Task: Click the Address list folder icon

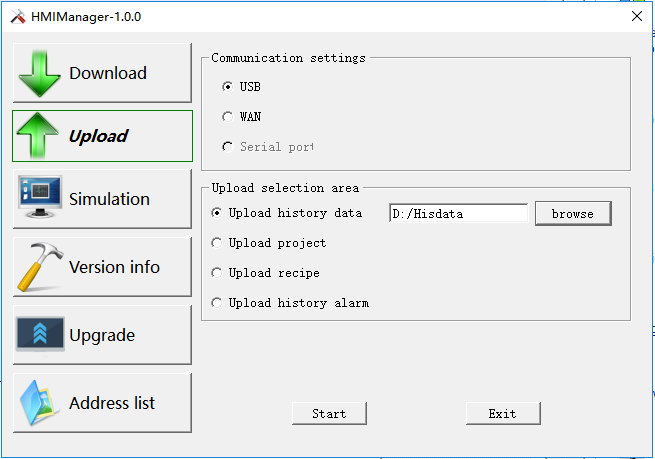Action: tap(40, 403)
